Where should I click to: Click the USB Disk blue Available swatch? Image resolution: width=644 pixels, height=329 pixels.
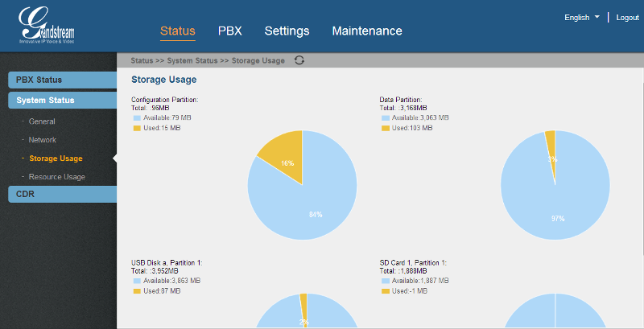(x=137, y=281)
